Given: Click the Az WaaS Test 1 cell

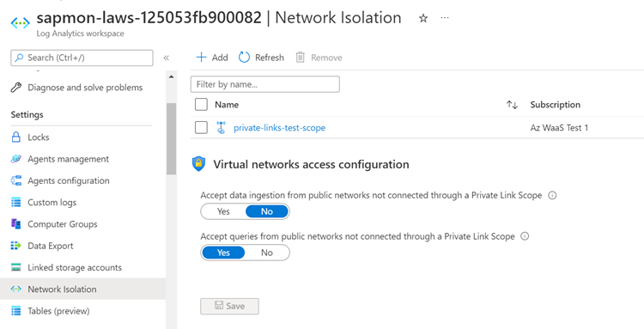Looking at the screenshot, I should tap(559, 128).
